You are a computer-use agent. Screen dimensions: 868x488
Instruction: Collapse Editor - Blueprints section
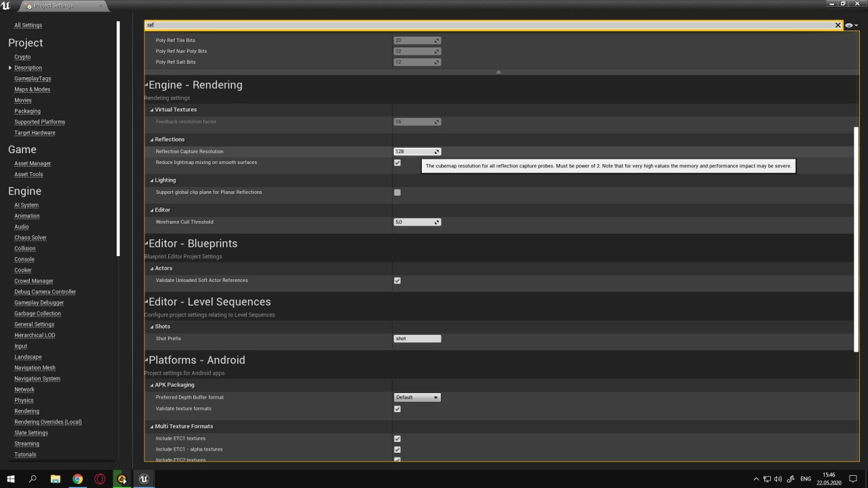click(x=146, y=244)
